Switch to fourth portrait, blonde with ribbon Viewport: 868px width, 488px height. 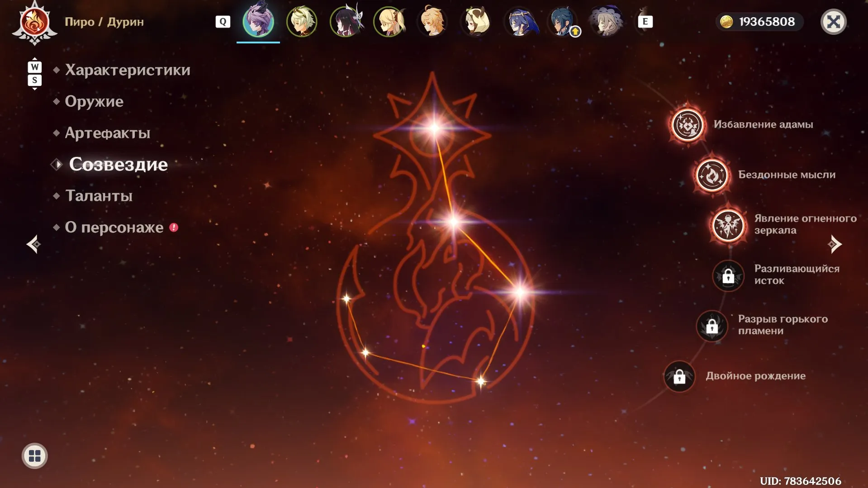pyautogui.click(x=389, y=21)
